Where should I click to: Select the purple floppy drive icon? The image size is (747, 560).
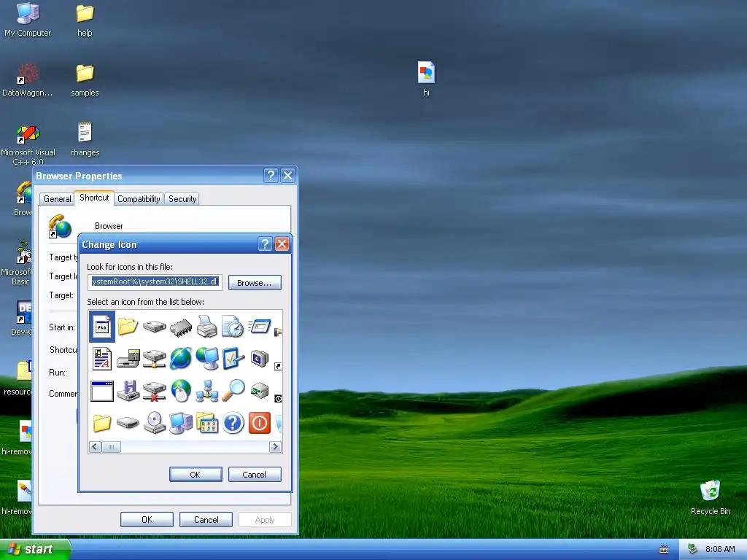[128, 391]
